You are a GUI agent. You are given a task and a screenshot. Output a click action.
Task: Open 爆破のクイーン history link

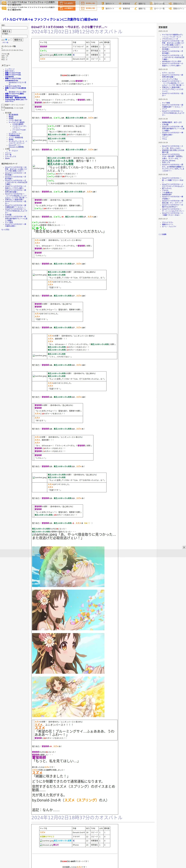(167, 224)
